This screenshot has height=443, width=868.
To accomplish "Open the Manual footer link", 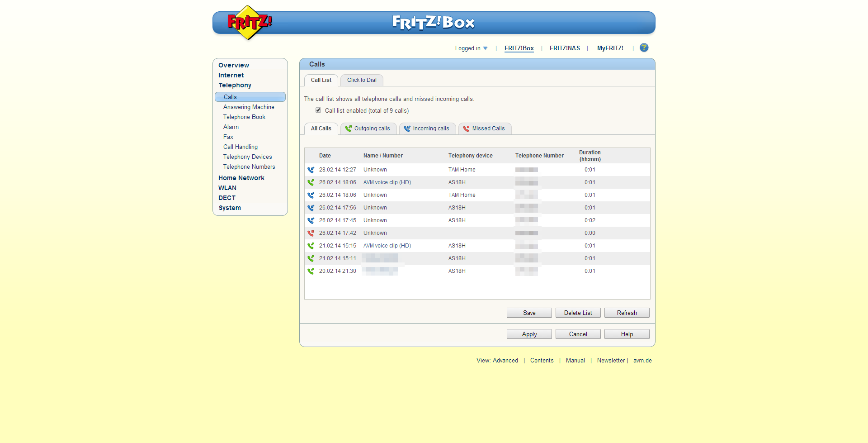I will click(x=576, y=361).
